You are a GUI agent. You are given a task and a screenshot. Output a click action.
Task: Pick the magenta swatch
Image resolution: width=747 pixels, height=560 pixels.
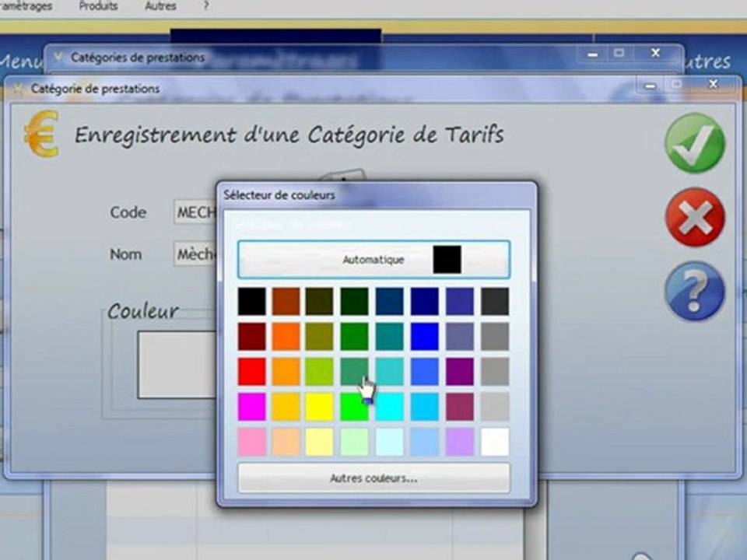pyautogui.click(x=251, y=407)
